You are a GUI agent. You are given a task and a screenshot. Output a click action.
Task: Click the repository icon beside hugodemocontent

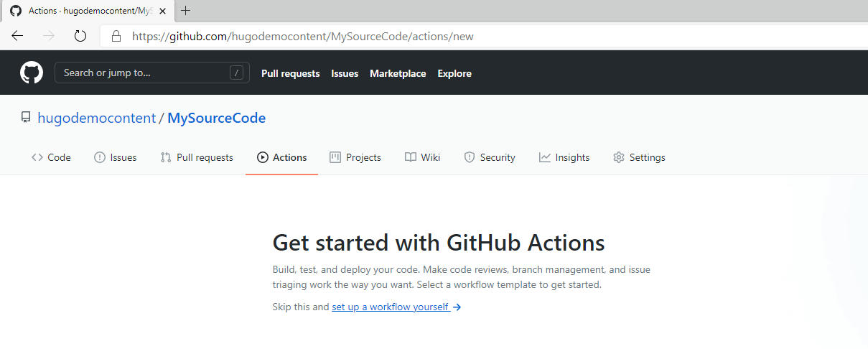pos(26,118)
